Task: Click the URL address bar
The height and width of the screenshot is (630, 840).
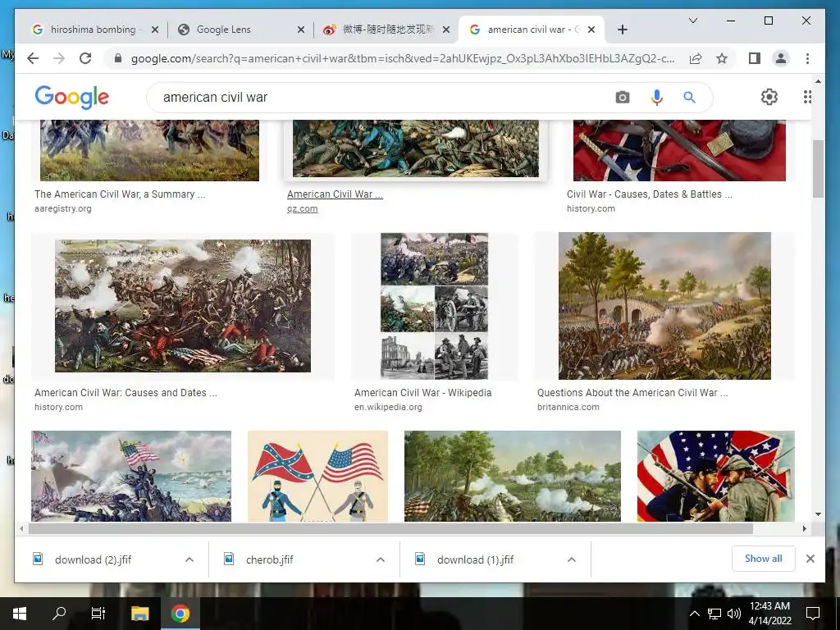Action: [x=403, y=58]
